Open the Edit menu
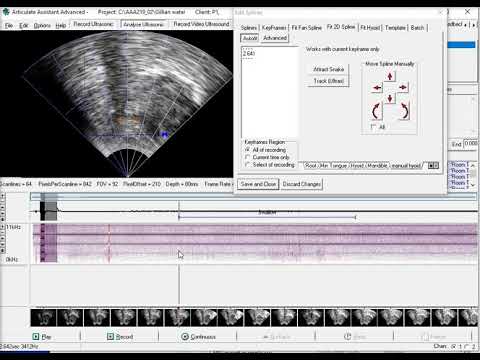Viewport: 480px width, 360px height. (x=23, y=25)
